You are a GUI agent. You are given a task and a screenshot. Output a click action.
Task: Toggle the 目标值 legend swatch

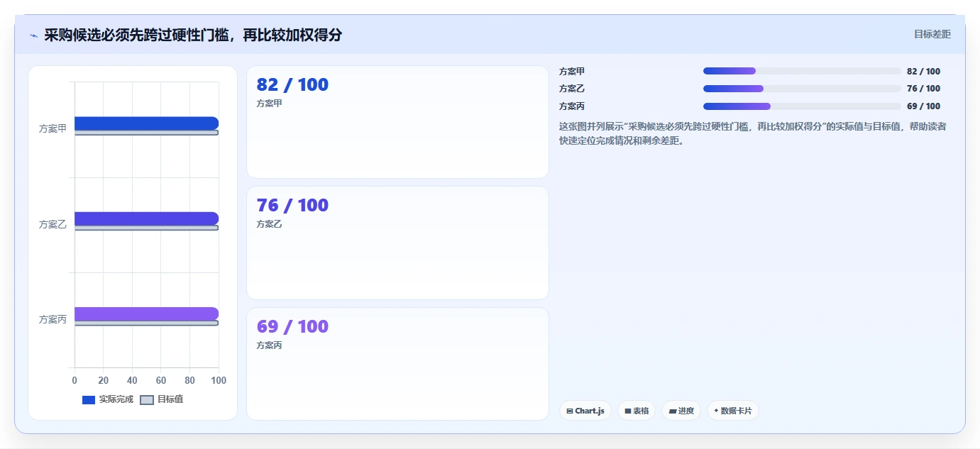(x=147, y=399)
